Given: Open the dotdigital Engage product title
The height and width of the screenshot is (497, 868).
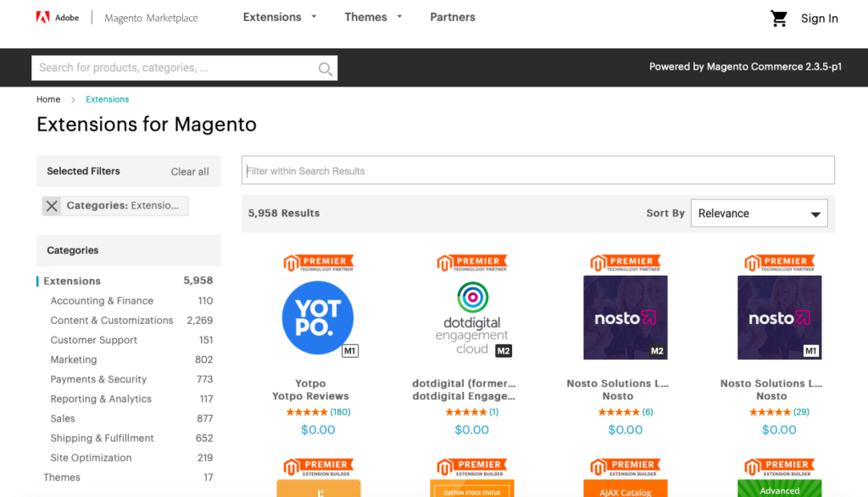Looking at the screenshot, I should point(464,396).
